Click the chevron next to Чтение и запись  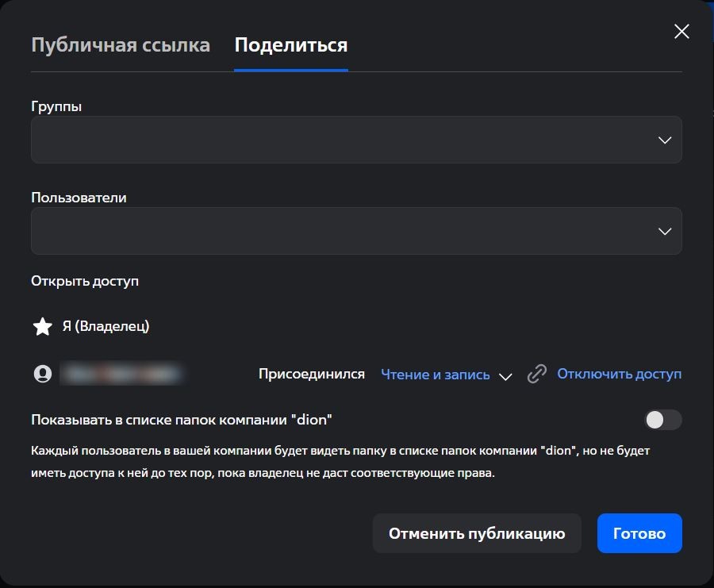(x=505, y=376)
